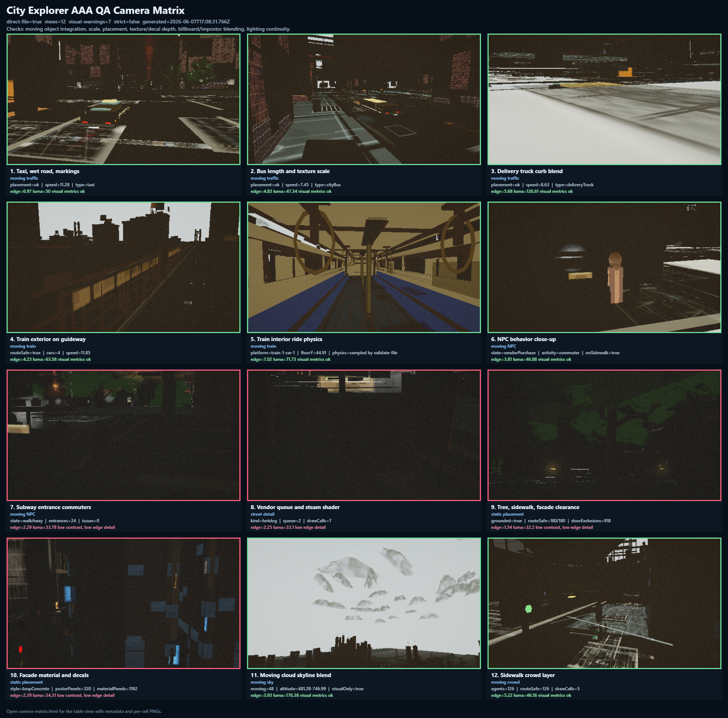
Task: Click the metadata 'kind=hotdog | queue=2 | drawCalls=7'
Action: click(291, 521)
